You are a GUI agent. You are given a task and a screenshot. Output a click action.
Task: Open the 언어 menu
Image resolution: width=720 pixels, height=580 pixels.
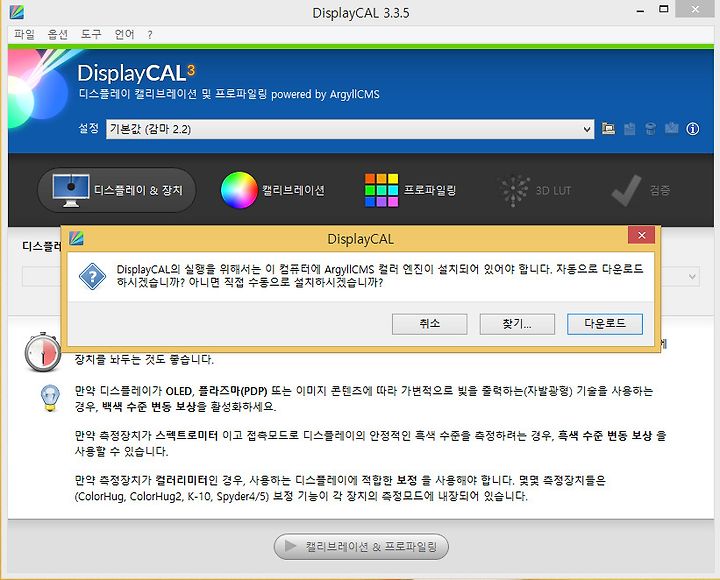pyautogui.click(x=124, y=34)
